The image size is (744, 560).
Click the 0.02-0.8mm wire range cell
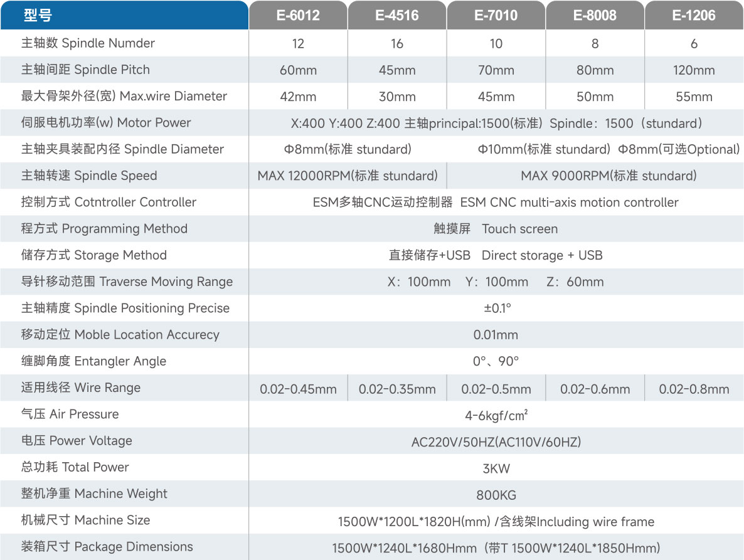(694, 389)
